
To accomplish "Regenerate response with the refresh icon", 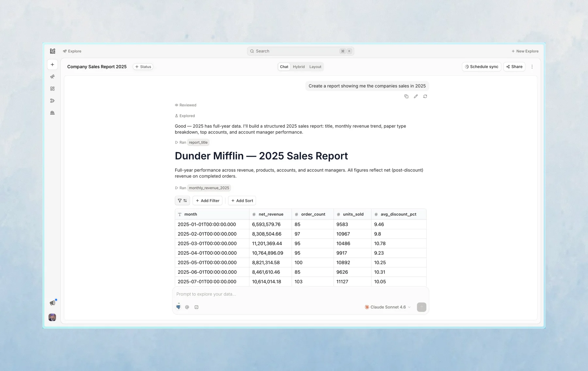I will (x=425, y=96).
